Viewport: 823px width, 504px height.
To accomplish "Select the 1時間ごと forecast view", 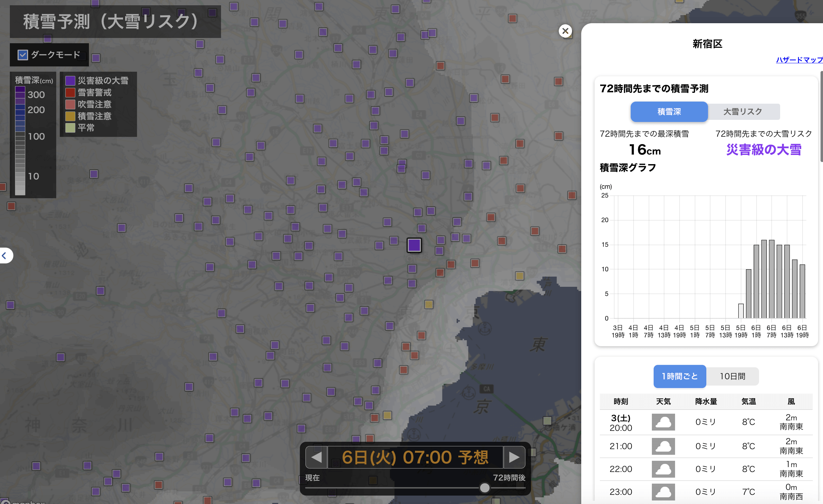I will (680, 376).
